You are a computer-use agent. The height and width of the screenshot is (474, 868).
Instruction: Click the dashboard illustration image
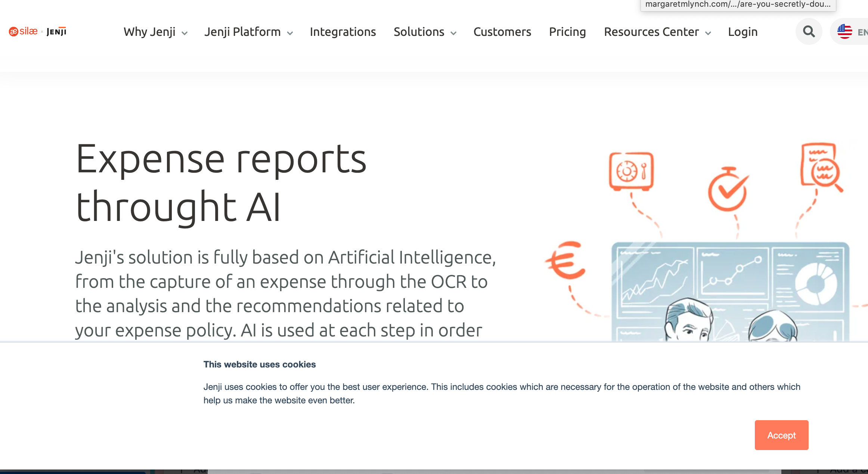pyautogui.click(x=730, y=292)
